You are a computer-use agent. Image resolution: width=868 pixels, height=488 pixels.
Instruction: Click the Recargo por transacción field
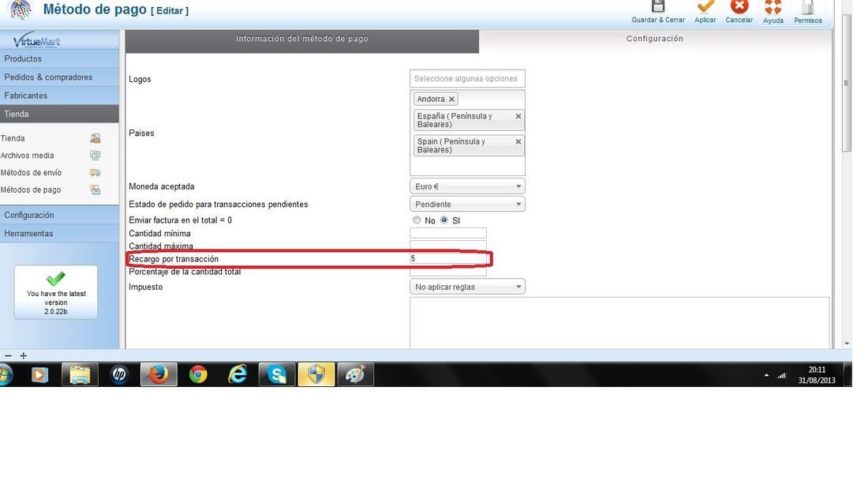(x=448, y=259)
